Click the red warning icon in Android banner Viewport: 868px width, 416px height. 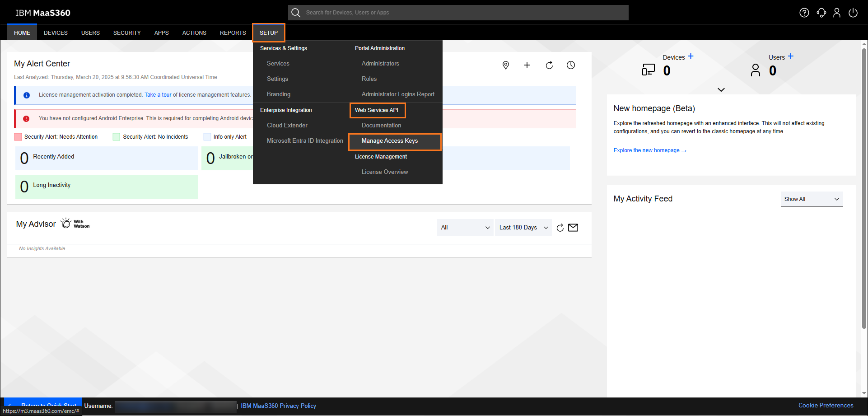[26, 119]
